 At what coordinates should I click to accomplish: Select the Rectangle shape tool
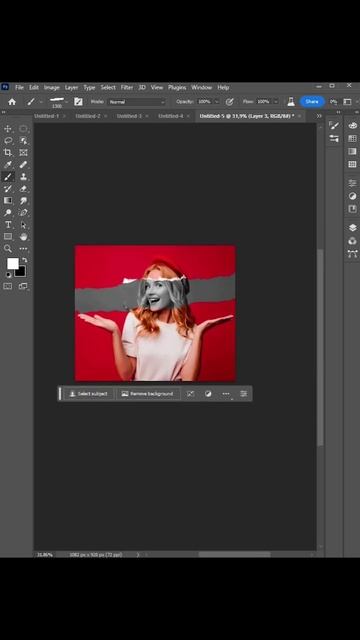(x=8, y=236)
